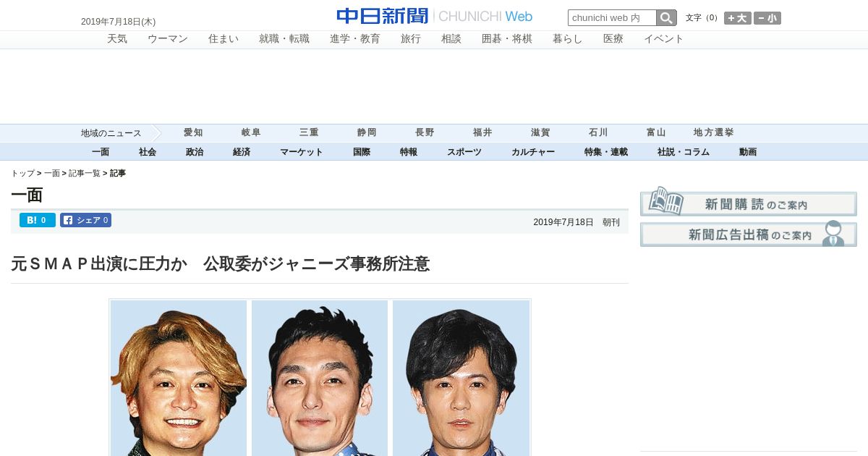Screen dimensions: 868x456
Task: Open the 天気 menu item
Action: click(x=117, y=39)
